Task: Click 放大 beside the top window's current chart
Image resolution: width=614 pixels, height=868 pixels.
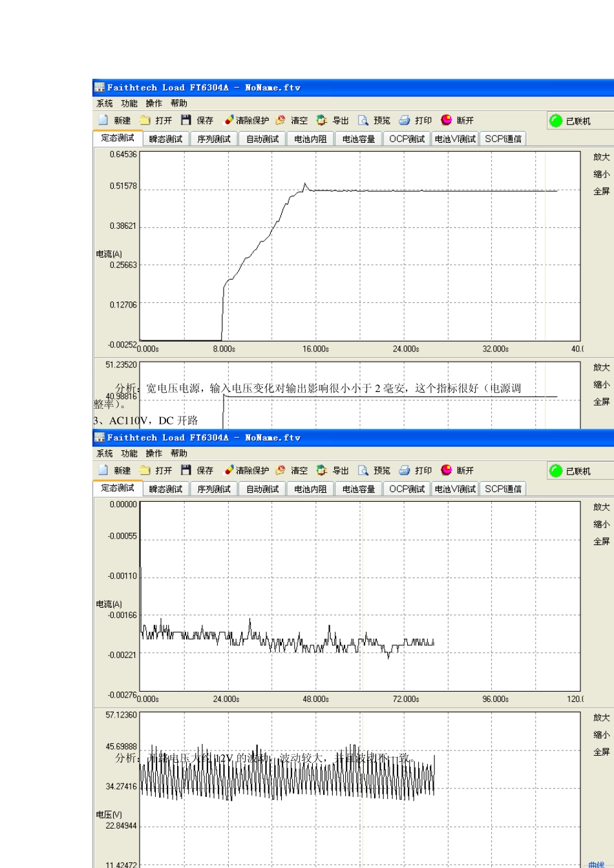Action: click(601, 157)
